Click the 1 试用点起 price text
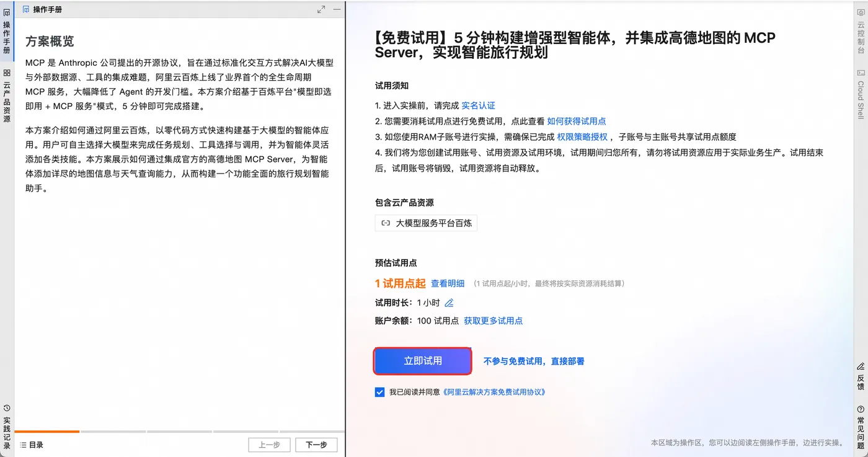Image resolution: width=868 pixels, height=457 pixels. (400, 283)
